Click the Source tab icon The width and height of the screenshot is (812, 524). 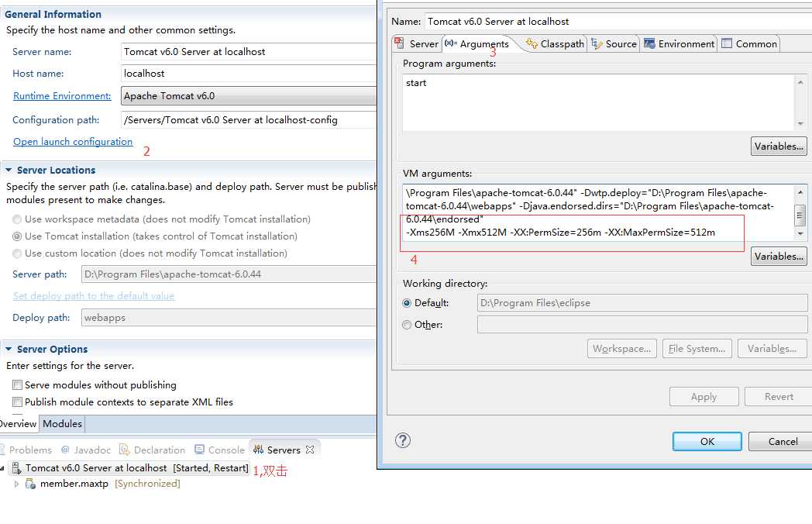[x=597, y=43]
